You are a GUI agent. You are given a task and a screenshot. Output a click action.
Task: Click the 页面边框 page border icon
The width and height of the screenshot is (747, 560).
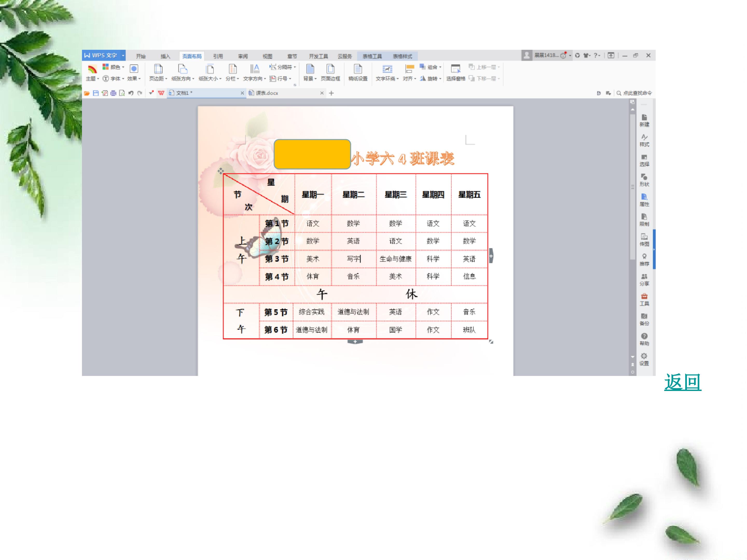point(330,69)
